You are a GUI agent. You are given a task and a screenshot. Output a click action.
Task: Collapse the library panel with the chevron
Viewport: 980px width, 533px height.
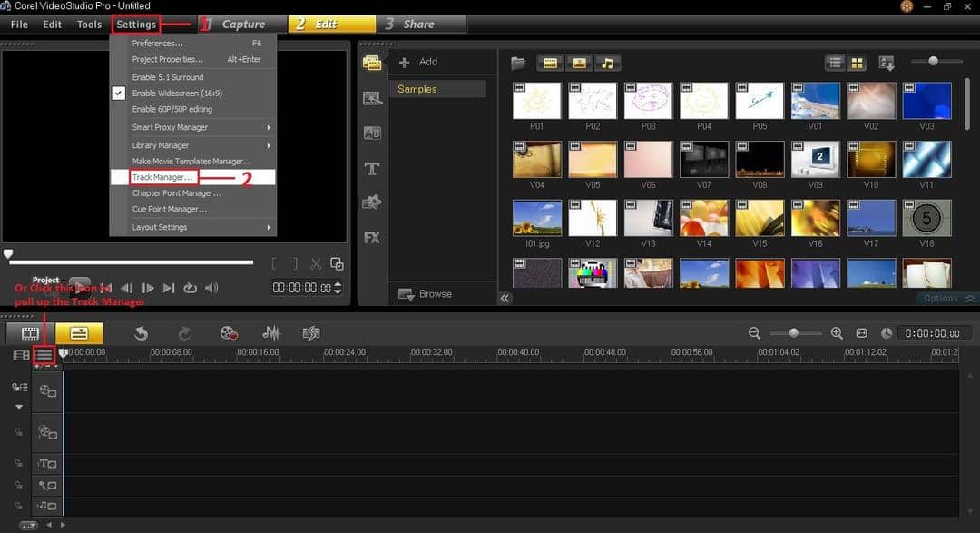pyautogui.click(x=505, y=298)
